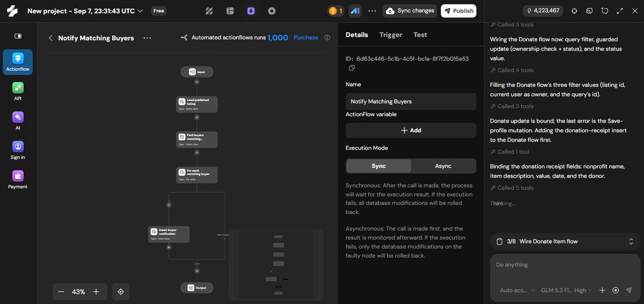Open the top bar more options ellipsis
Image resolution: width=644 pixels, height=304 pixels.
pyautogui.click(x=372, y=11)
